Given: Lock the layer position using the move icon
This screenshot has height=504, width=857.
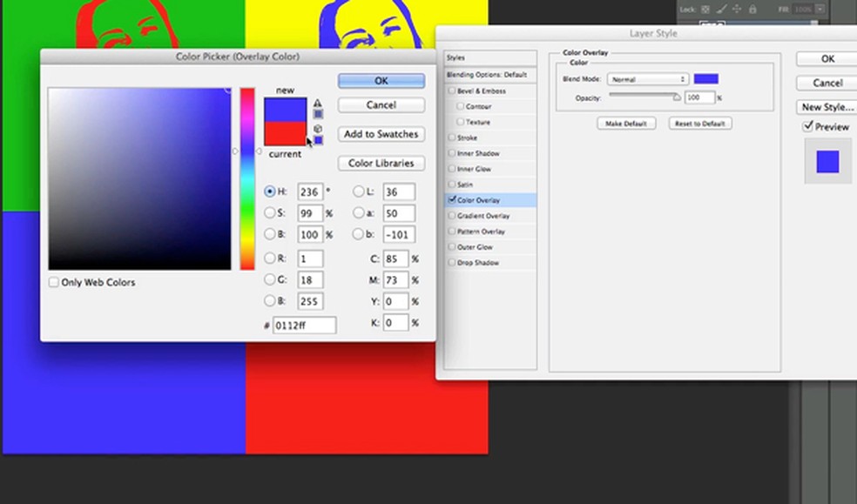Looking at the screenshot, I should [737, 9].
